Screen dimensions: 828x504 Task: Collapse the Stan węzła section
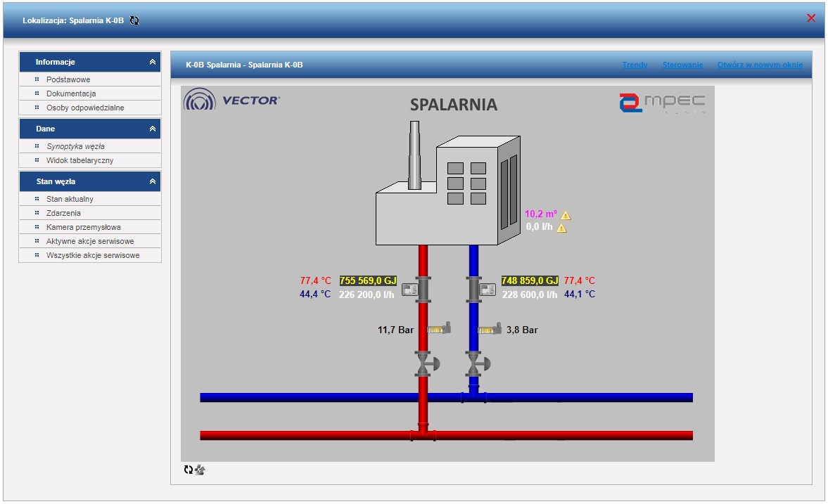pos(153,181)
